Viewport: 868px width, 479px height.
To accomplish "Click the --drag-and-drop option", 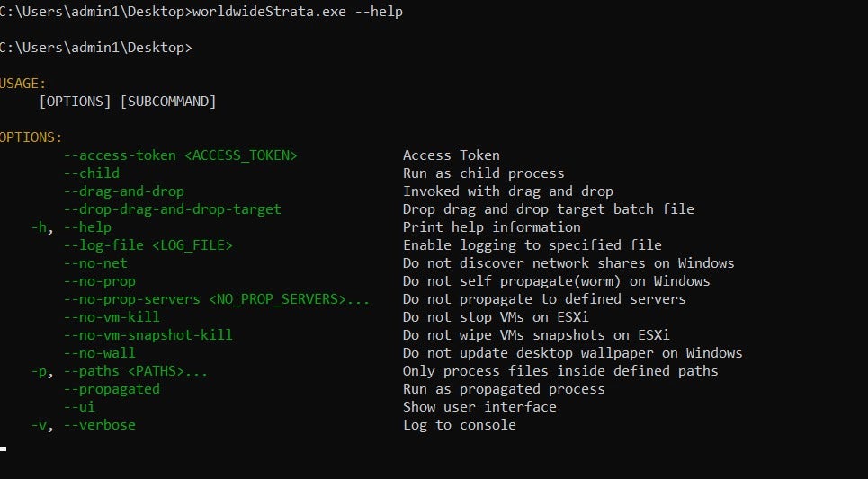I will (124, 191).
